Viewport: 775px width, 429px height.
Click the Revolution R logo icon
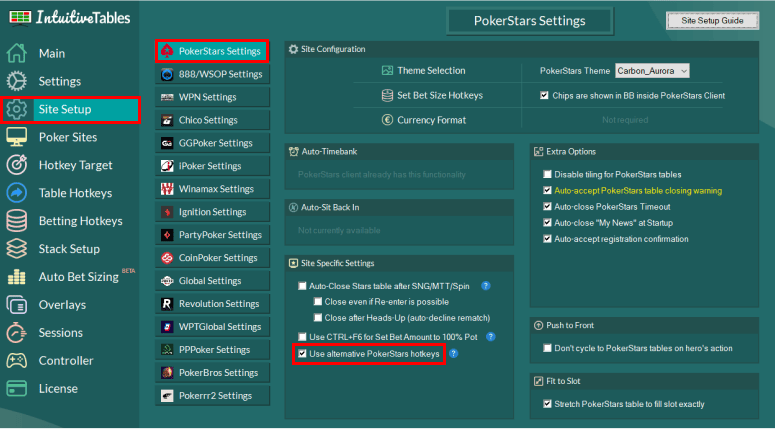coord(167,303)
